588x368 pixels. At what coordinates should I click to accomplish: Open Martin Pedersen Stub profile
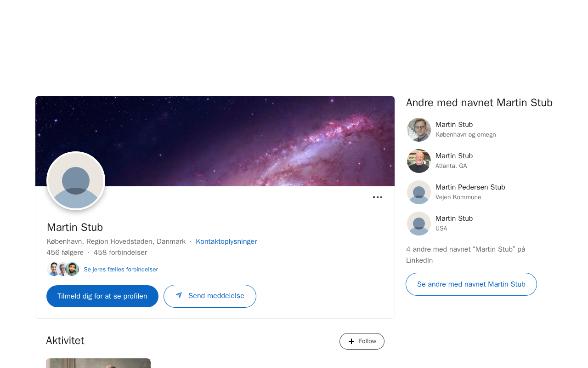[x=470, y=187]
